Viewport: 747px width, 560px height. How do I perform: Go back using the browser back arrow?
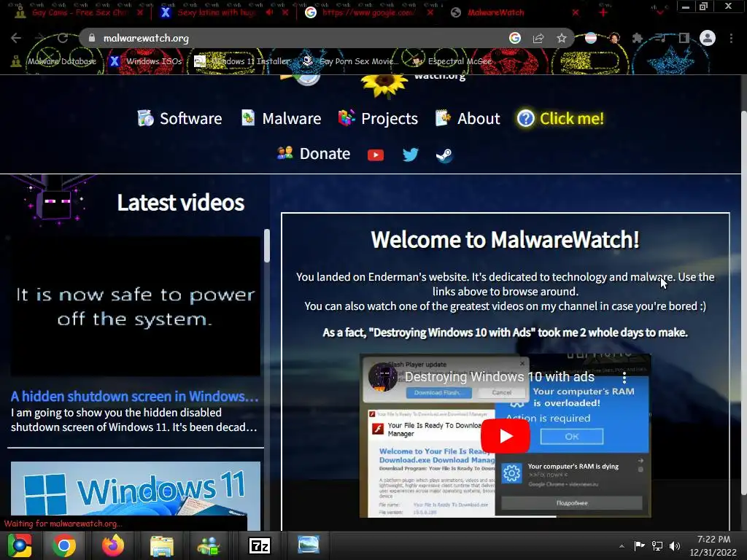[x=16, y=38]
